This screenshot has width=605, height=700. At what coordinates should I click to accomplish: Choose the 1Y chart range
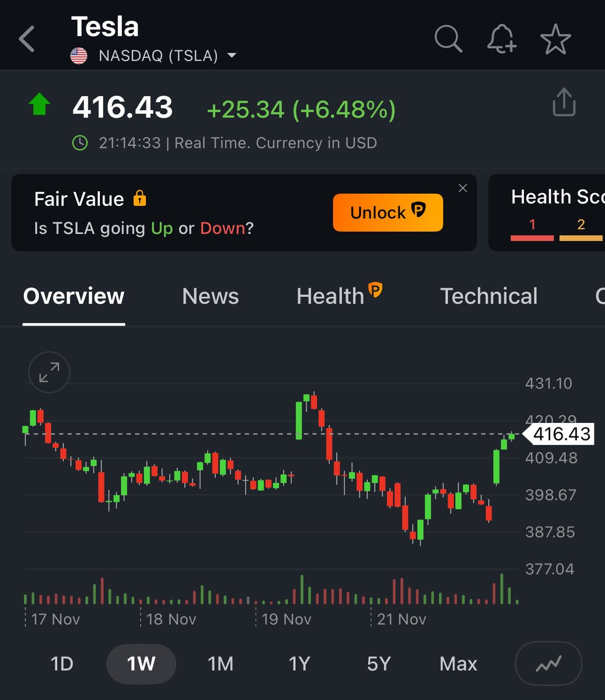point(299,664)
